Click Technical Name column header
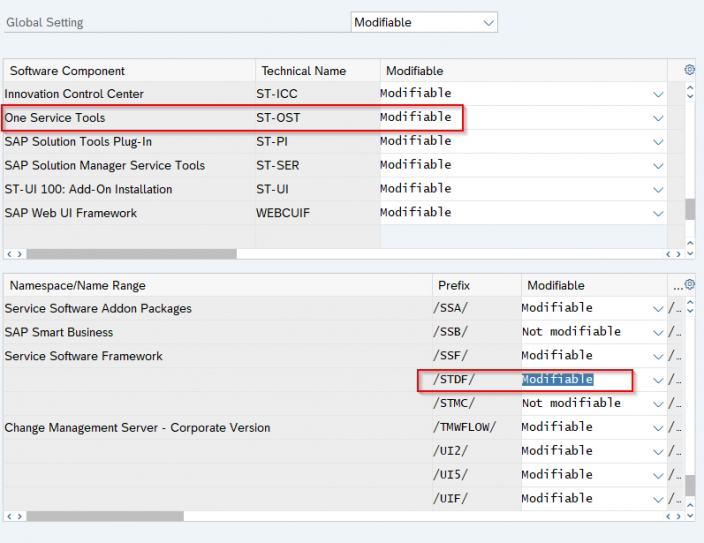 coord(318,71)
